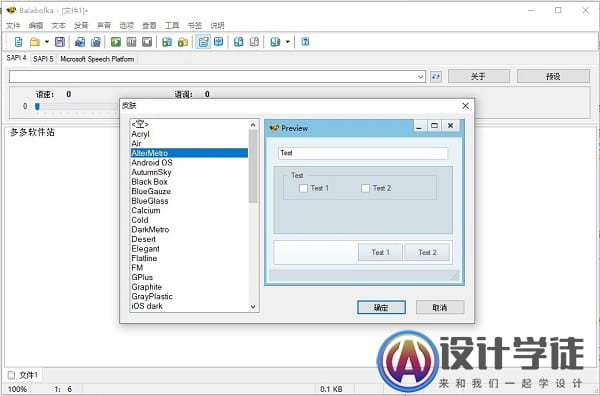
Task: Select the AlterMetro skin
Action: pos(189,153)
